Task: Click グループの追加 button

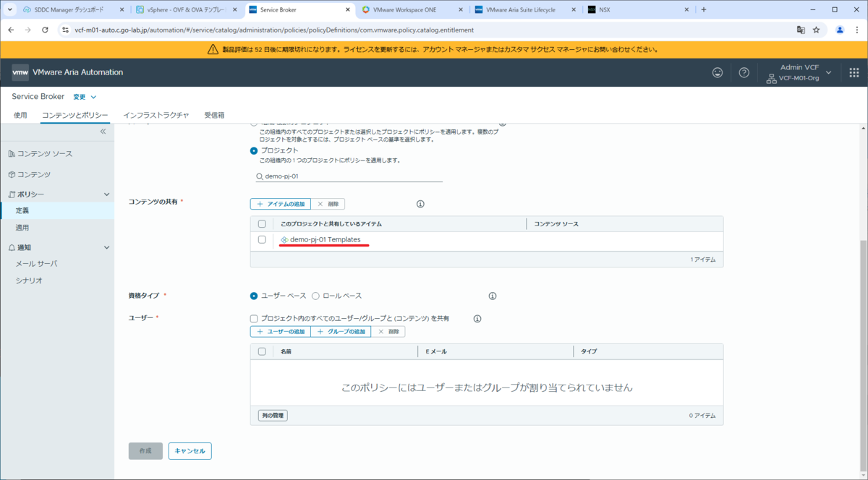Action: coord(341,331)
